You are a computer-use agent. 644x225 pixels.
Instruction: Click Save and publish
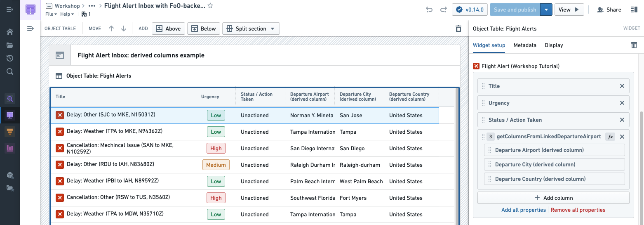(515, 9)
